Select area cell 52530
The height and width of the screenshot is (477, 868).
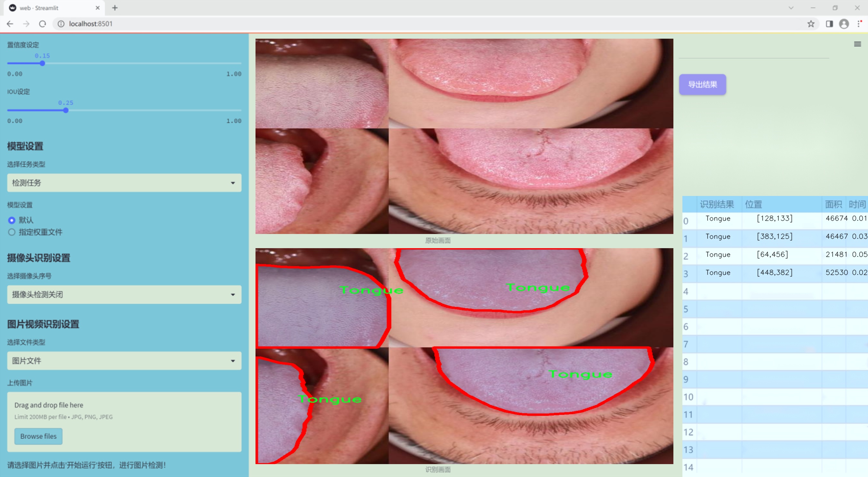coord(836,272)
